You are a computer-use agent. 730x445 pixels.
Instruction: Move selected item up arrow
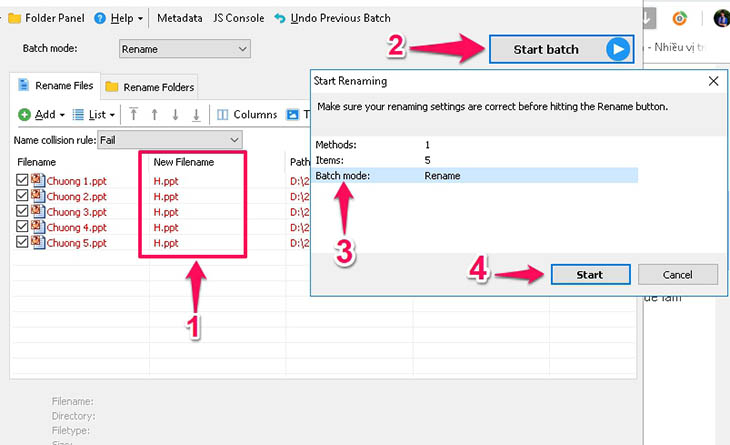[155, 114]
